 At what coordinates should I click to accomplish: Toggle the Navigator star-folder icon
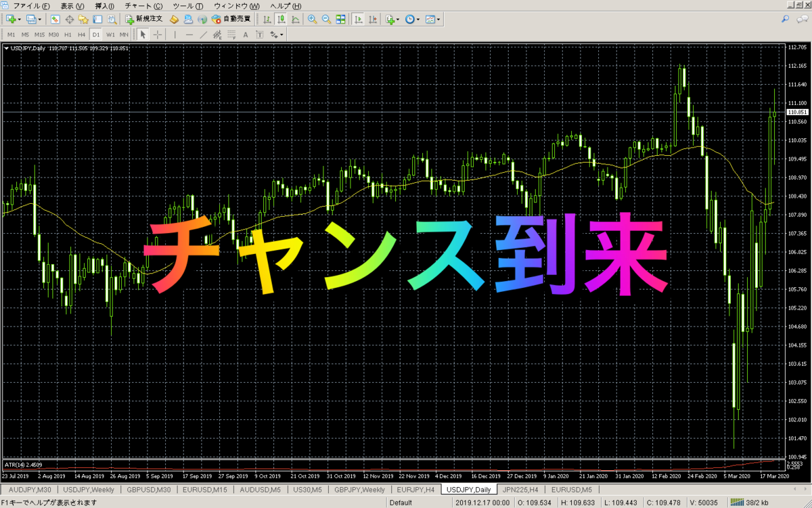pos(83,19)
